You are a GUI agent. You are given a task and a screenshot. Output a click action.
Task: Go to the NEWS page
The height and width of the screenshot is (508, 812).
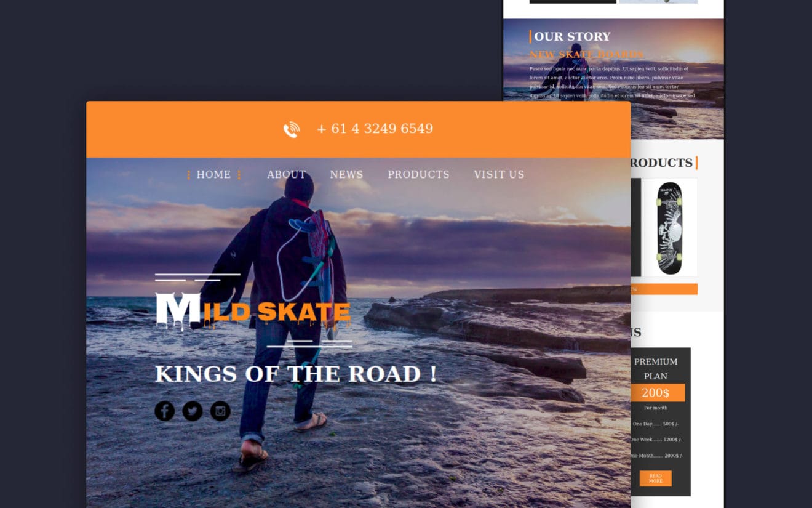tap(346, 175)
